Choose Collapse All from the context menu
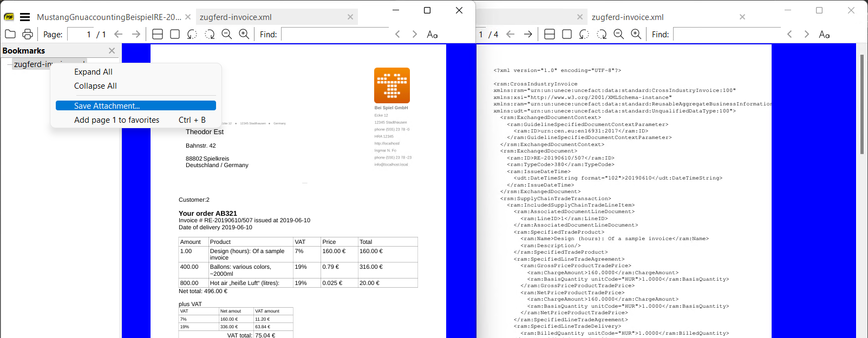Image resolution: width=868 pixels, height=338 pixels. [x=136, y=86]
